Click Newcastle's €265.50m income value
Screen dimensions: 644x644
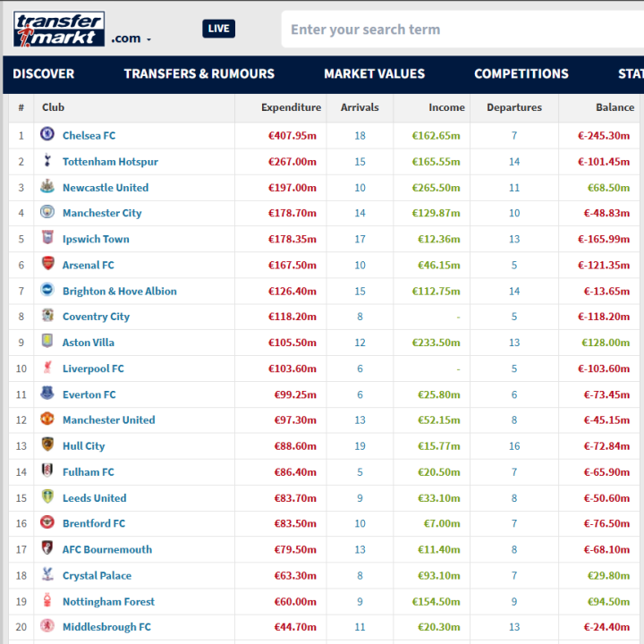tap(436, 188)
